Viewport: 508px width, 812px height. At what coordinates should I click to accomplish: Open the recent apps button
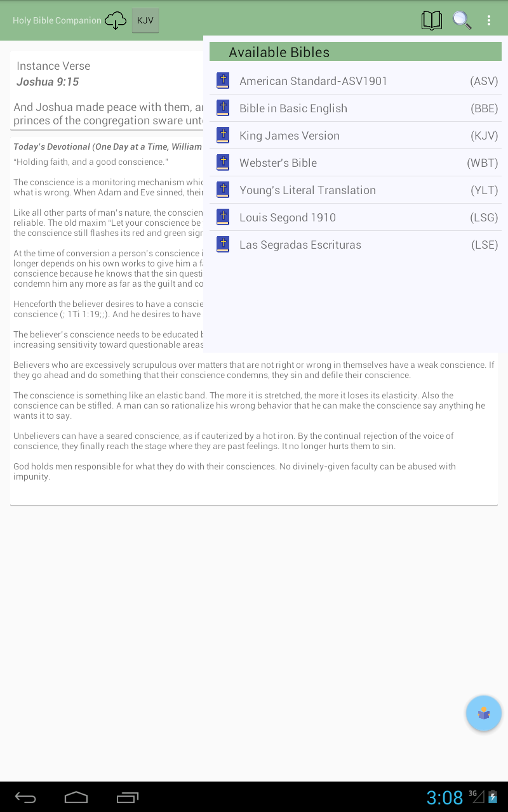(x=128, y=797)
